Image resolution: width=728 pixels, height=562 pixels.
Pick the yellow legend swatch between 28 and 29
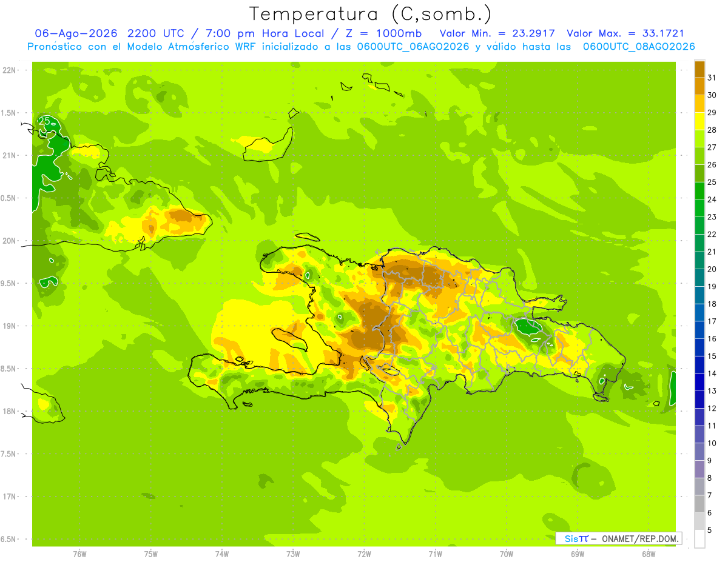(699, 121)
